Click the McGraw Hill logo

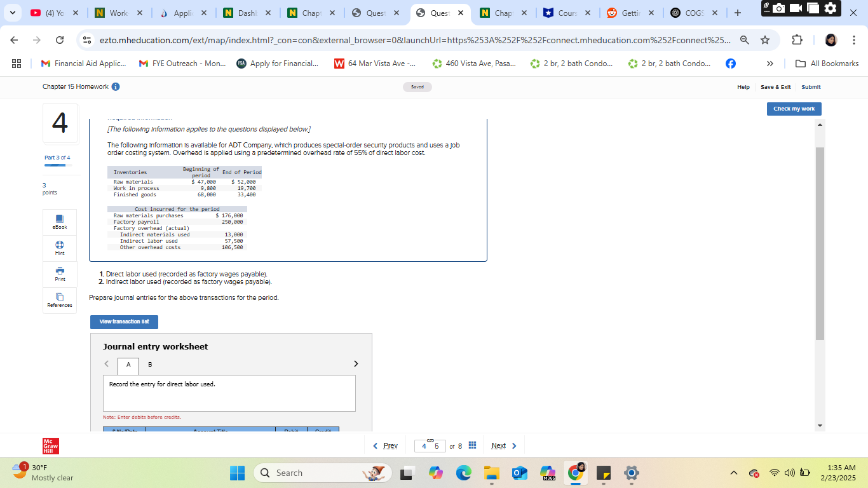tap(50, 445)
